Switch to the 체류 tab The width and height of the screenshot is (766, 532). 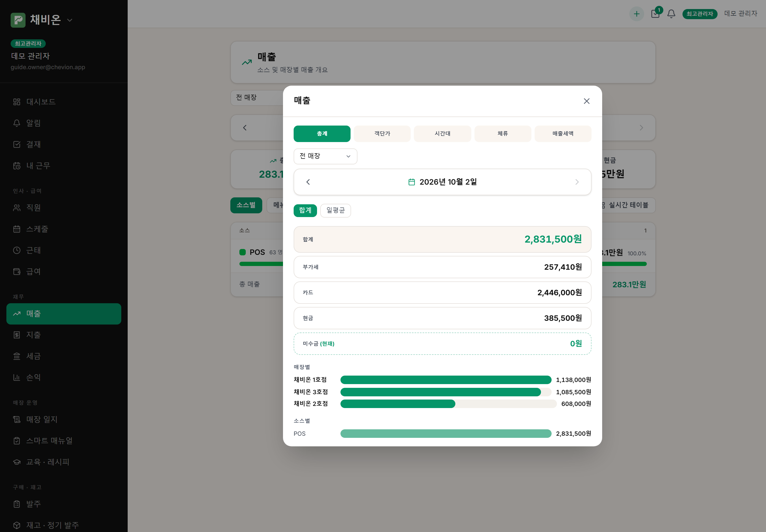503,134
